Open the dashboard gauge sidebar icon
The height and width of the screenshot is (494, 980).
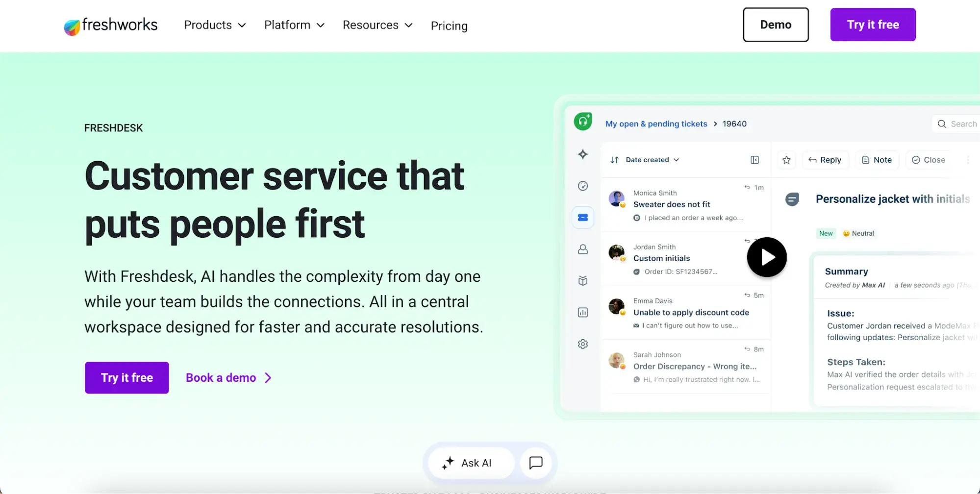coord(583,186)
